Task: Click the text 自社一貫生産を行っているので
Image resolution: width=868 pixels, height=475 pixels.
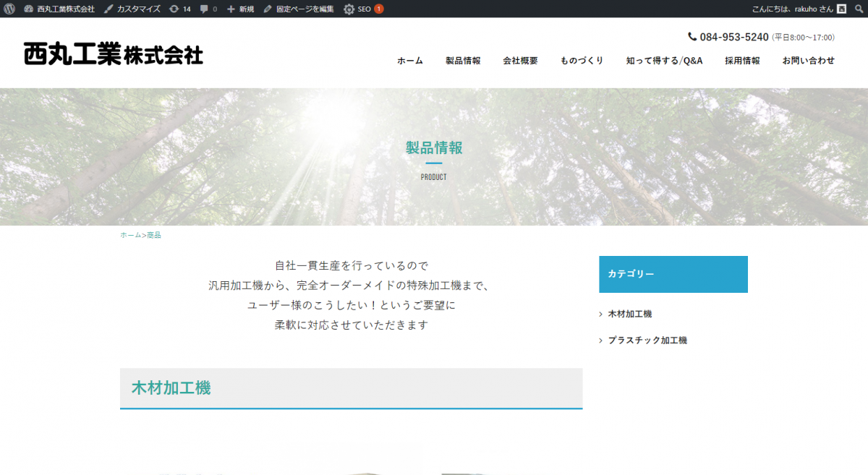Action: [352, 265]
